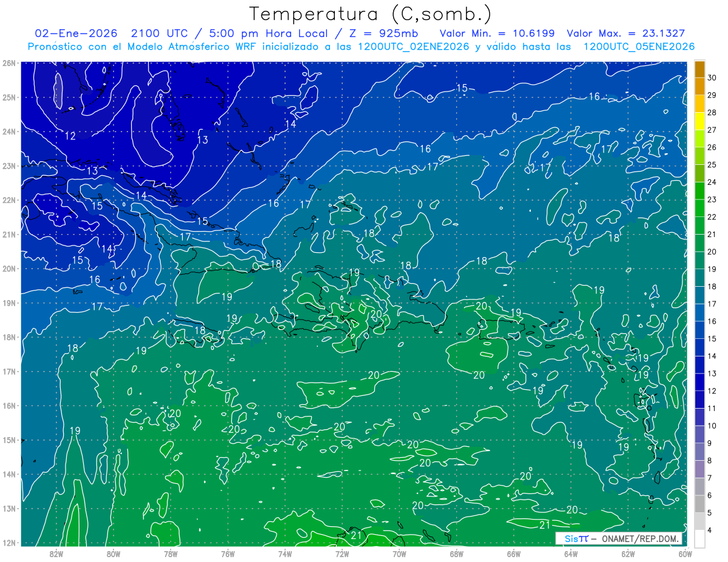Click latitude axis label "16N"
This screenshot has width=728, height=562.
point(8,406)
